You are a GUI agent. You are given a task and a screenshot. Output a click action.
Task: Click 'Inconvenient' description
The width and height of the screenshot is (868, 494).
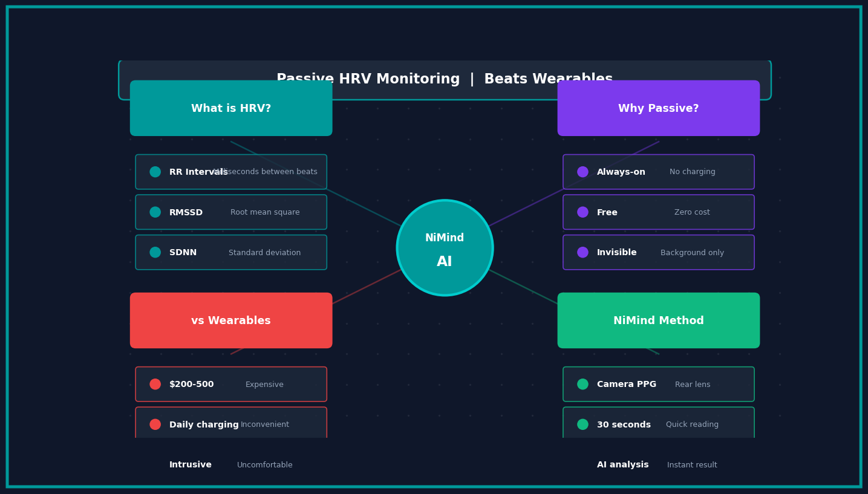click(x=265, y=425)
